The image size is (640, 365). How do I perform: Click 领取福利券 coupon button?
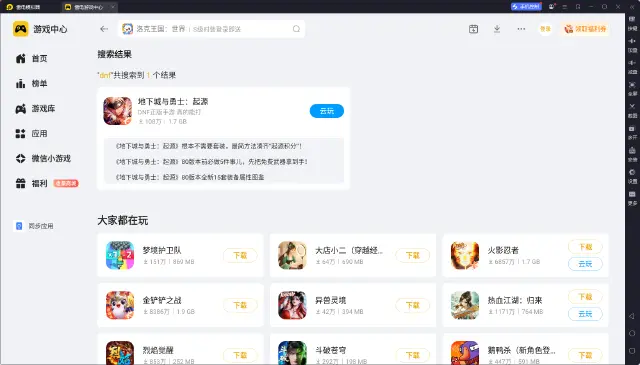(x=585, y=29)
